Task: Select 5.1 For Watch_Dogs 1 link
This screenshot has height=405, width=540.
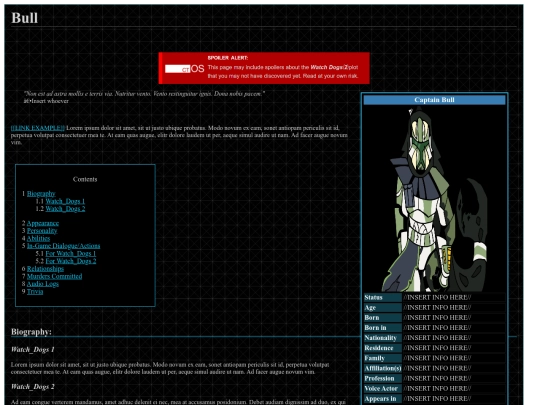Action: point(71,253)
